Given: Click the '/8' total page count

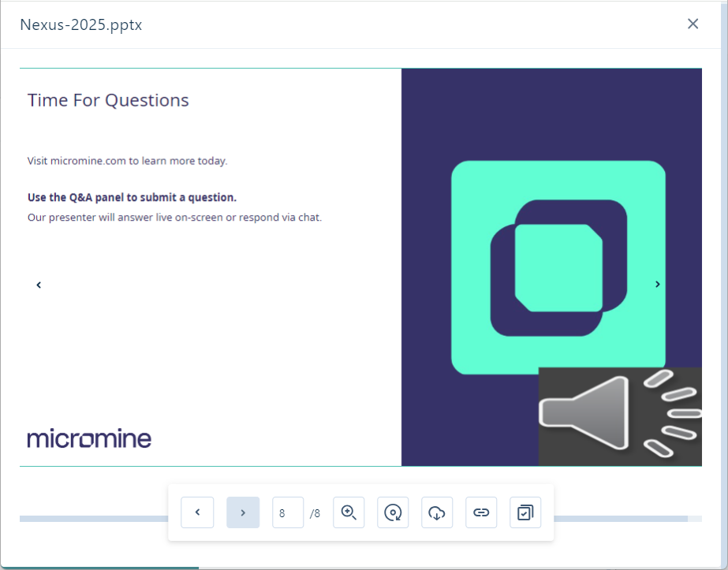Looking at the screenshot, I should point(315,513).
